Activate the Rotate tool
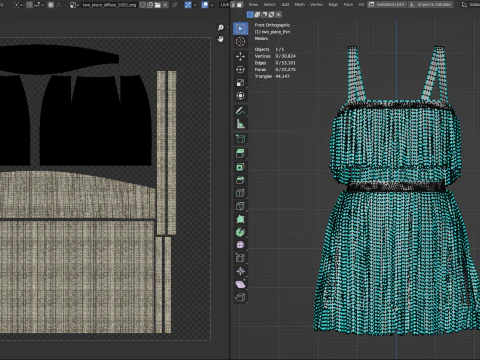 click(x=240, y=69)
